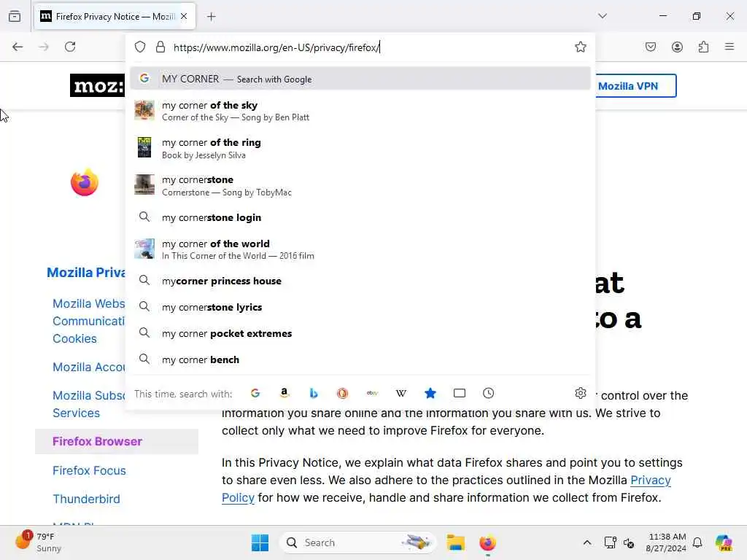
Task: Search this time with eBay
Action: [x=372, y=393]
